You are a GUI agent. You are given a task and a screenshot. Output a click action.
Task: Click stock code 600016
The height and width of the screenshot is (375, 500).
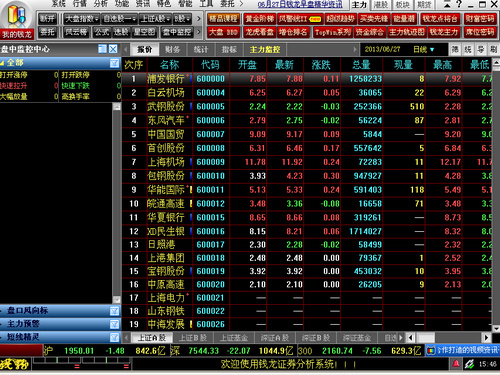point(210,231)
